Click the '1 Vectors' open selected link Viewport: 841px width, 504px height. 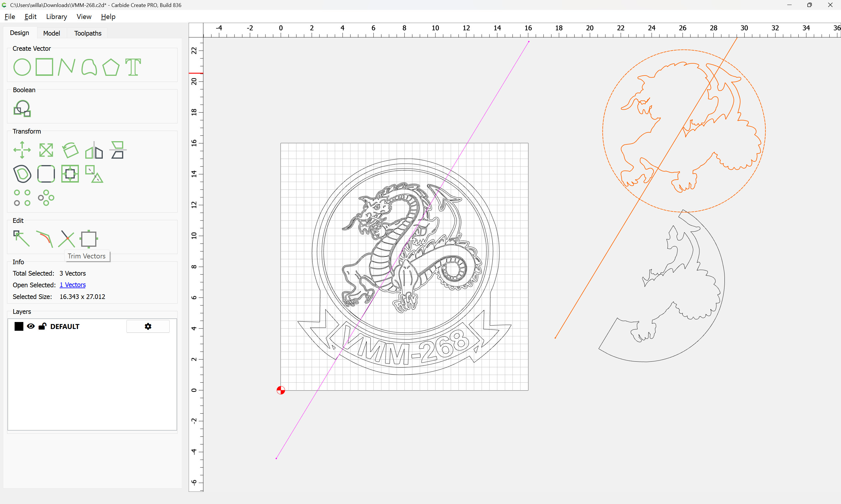(72, 285)
